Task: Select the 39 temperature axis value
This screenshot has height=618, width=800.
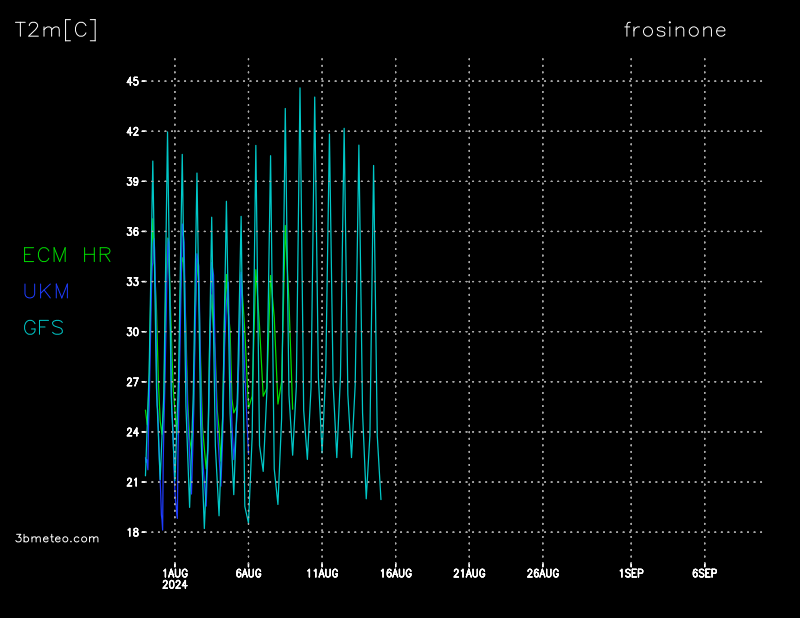Action: click(x=131, y=181)
